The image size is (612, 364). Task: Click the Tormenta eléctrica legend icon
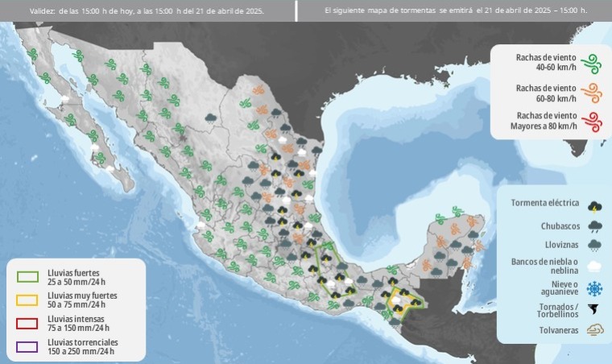coord(594,207)
